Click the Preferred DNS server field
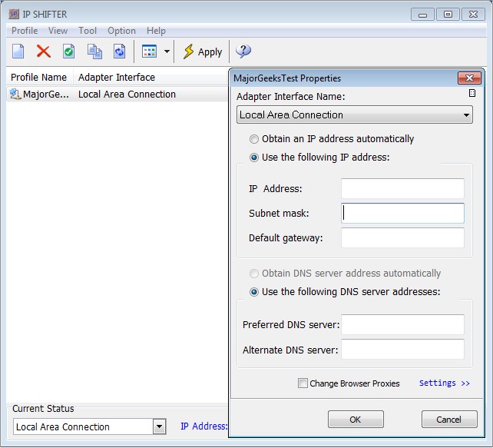 (402, 324)
